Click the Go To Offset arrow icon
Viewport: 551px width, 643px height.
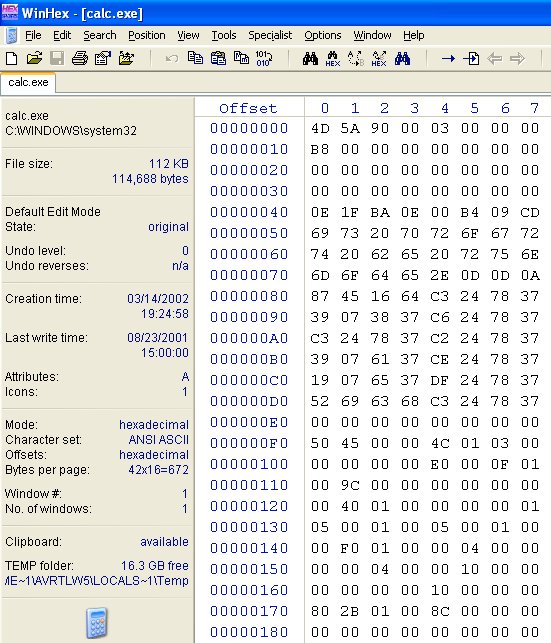448,59
